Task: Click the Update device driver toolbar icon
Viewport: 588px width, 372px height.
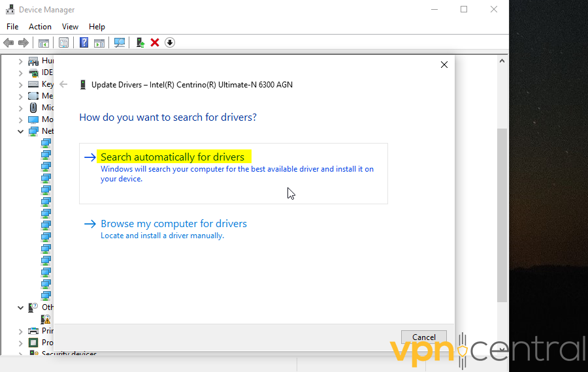Action: 140,42
